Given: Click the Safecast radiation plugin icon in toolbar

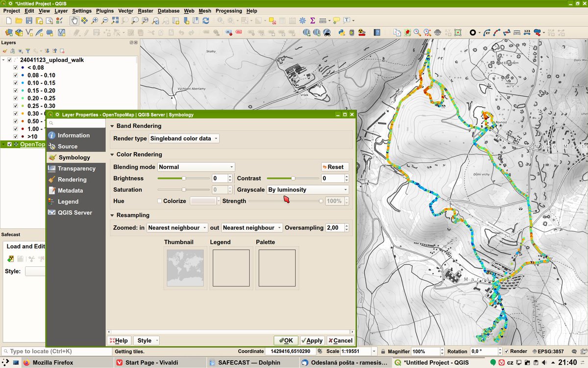Looking at the screenshot, I should click(362, 32).
